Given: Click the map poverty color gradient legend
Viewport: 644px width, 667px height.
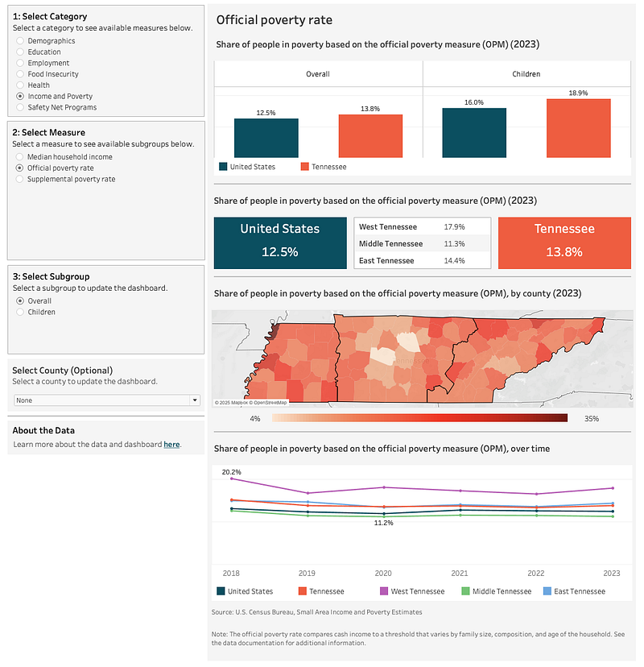Looking at the screenshot, I should coord(419,418).
